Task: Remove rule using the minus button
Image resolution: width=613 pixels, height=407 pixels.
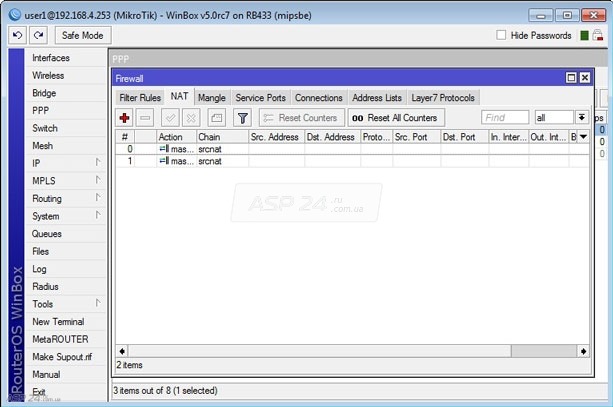Action: [x=145, y=118]
